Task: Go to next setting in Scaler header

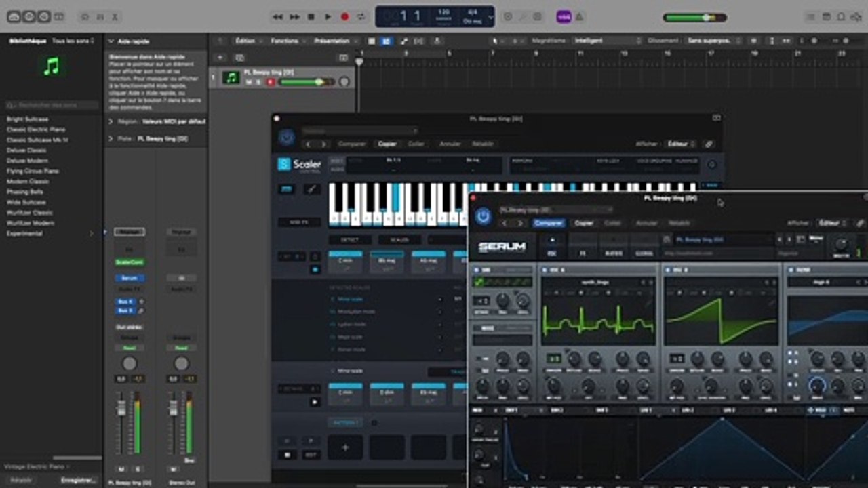Action: pyautogui.click(x=323, y=144)
